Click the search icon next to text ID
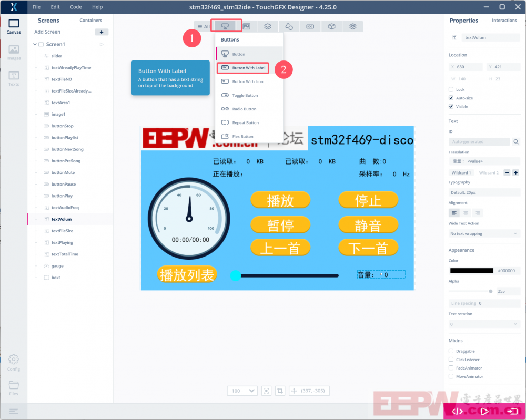 pyautogui.click(x=516, y=142)
